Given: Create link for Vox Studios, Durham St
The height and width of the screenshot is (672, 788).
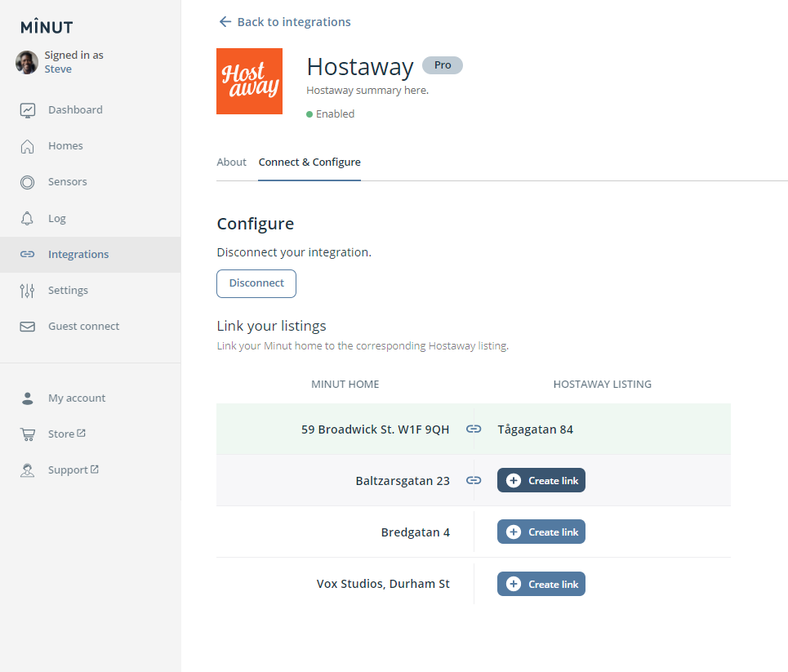Looking at the screenshot, I should (541, 584).
